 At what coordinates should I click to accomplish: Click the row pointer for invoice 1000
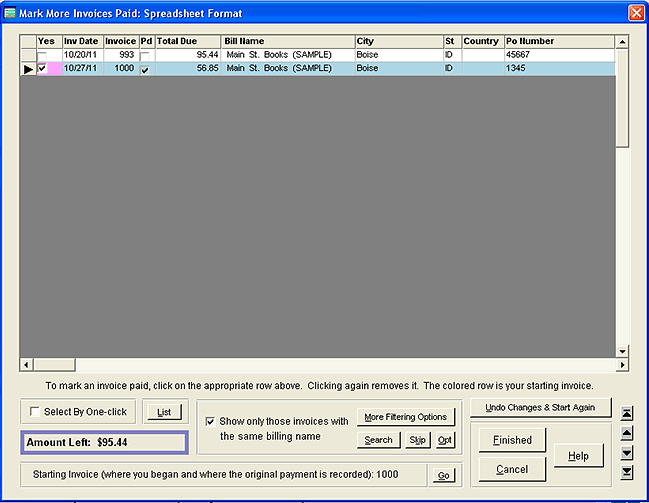point(28,69)
